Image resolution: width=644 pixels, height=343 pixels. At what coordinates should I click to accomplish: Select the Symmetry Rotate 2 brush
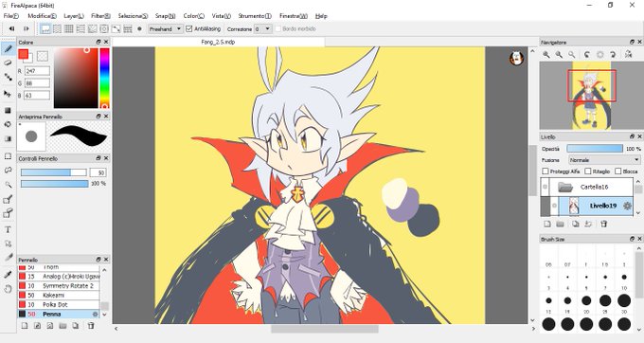coord(59,286)
